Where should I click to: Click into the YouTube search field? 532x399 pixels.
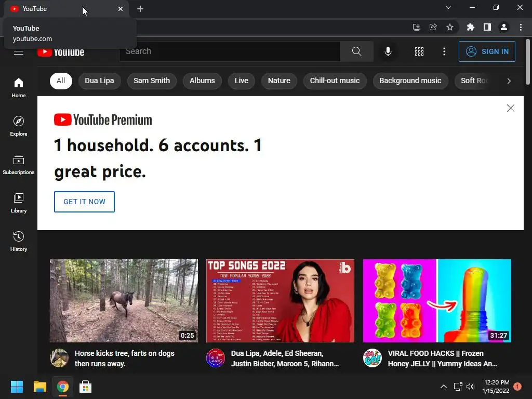coord(230,51)
